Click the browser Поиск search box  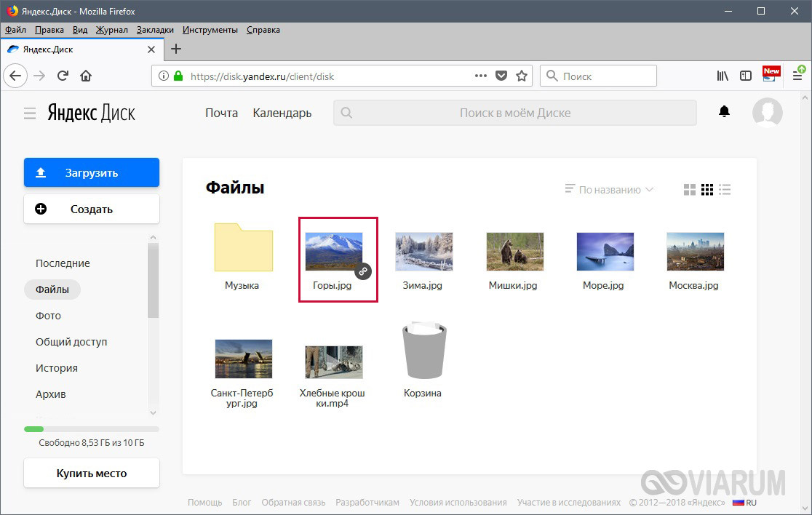coord(598,76)
